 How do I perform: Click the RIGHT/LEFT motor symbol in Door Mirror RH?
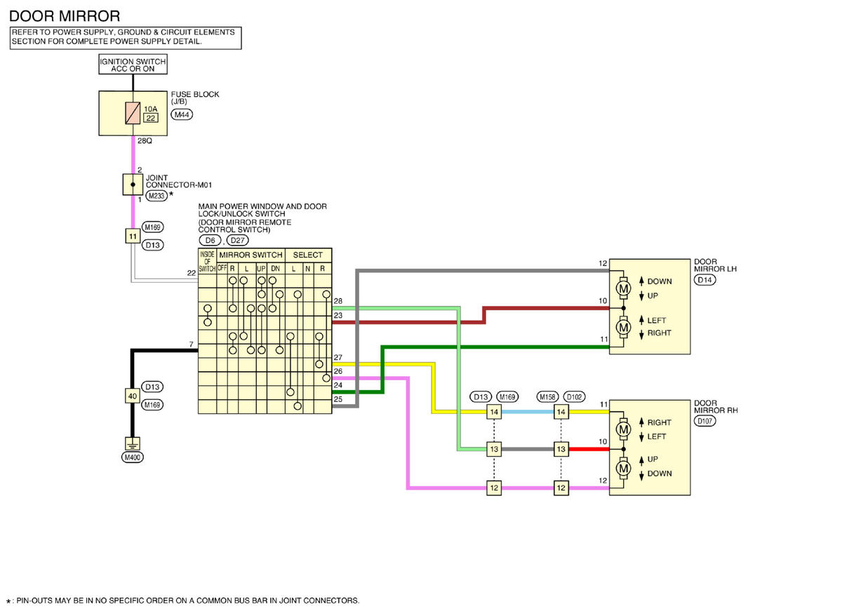622,429
